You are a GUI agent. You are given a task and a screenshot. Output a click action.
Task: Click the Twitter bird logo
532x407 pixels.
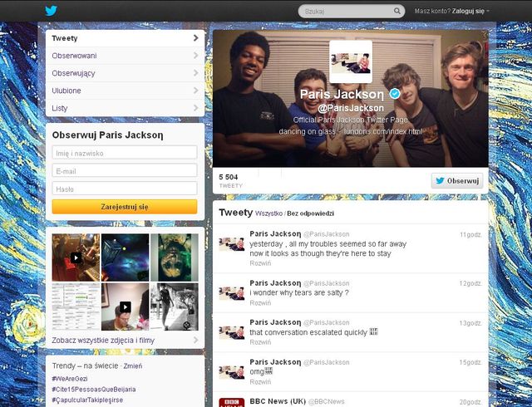tap(51, 11)
